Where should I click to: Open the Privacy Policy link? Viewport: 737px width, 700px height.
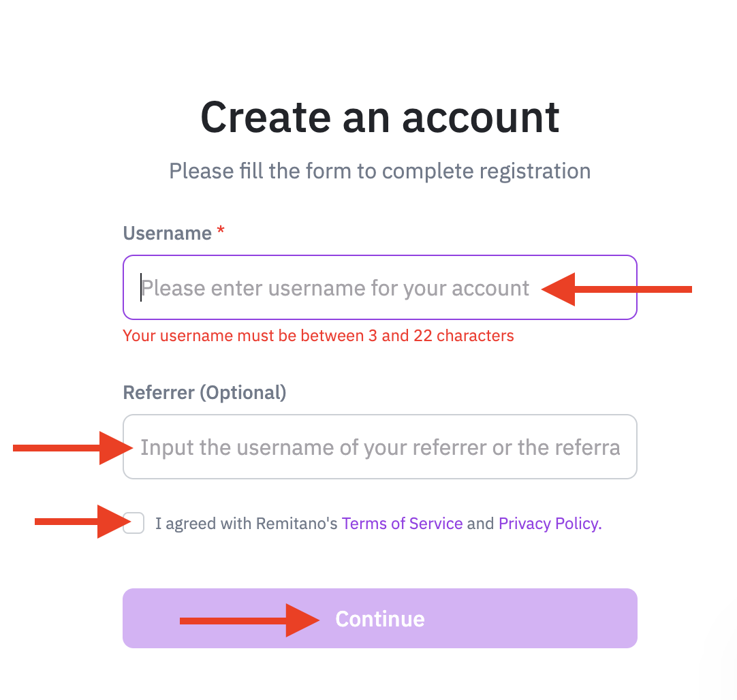coord(550,524)
